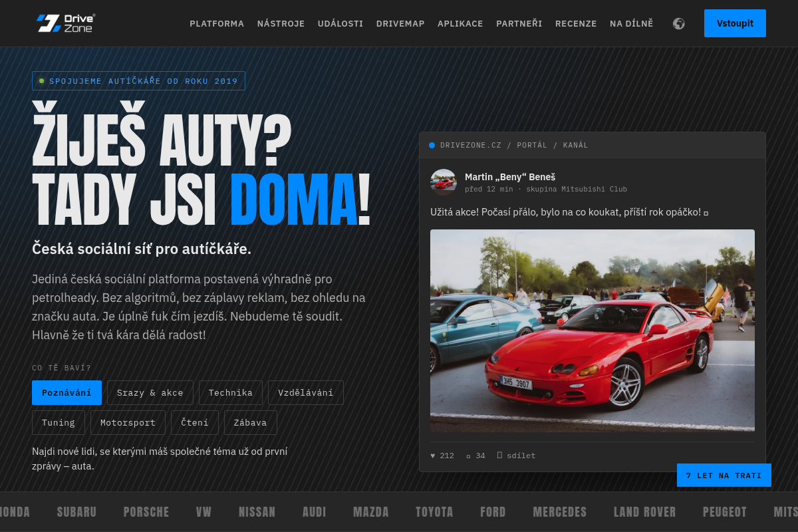Like the post with heart icon
The height and width of the screenshot is (532, 798).
pos(442,456)
